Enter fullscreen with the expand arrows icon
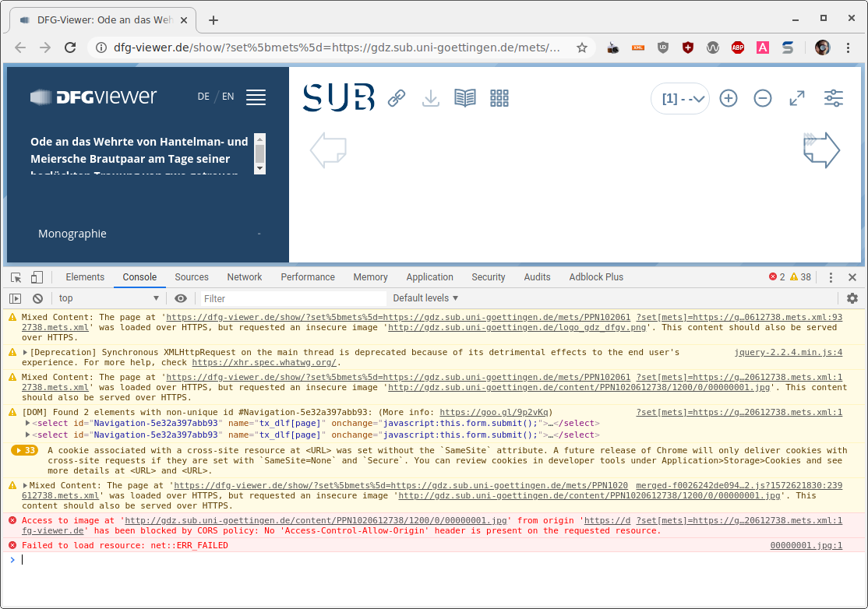The height and width of the screenshot is (609, 868). (x=797, y=98)
